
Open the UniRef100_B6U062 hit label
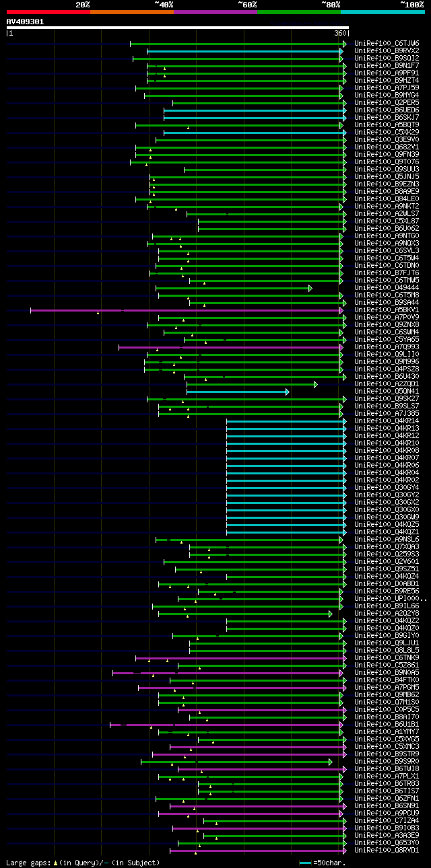[386, 229]
